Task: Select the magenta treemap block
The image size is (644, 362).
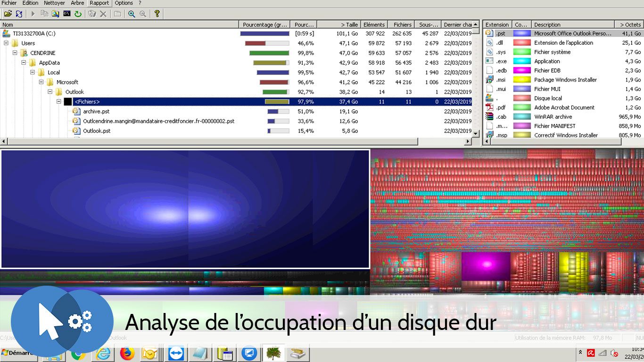Action: click(486, 266)
